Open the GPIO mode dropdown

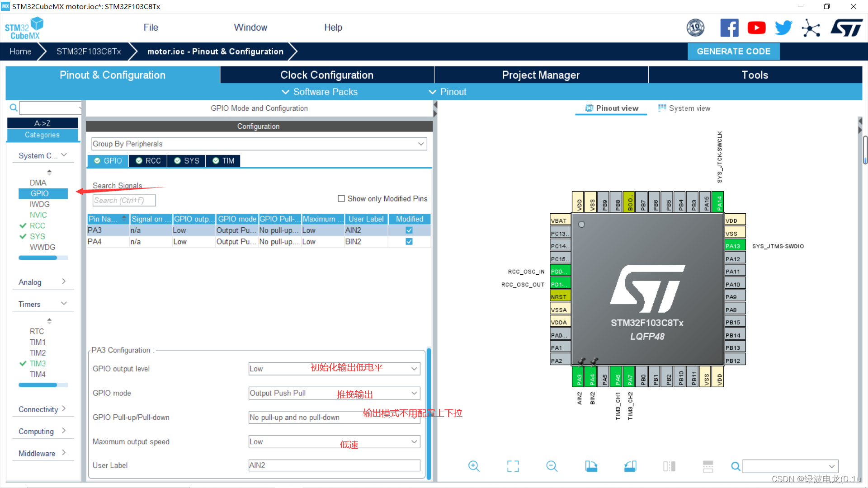click(x=334, y=393)
